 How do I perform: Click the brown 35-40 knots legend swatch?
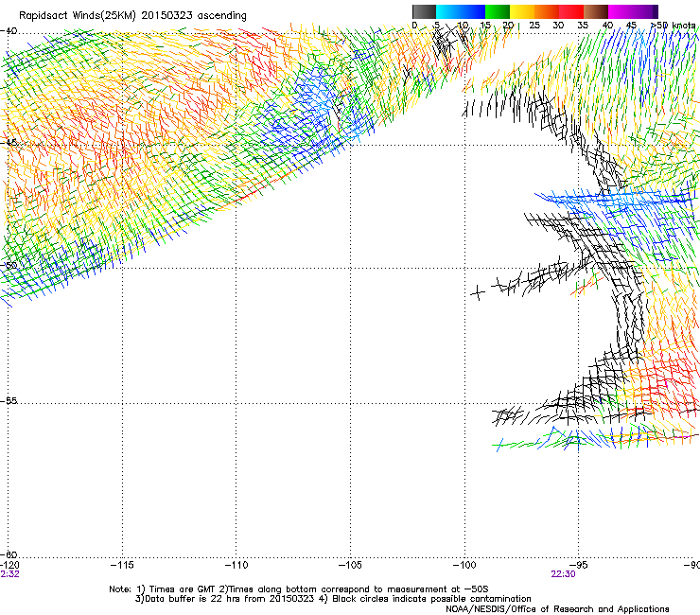596,11
